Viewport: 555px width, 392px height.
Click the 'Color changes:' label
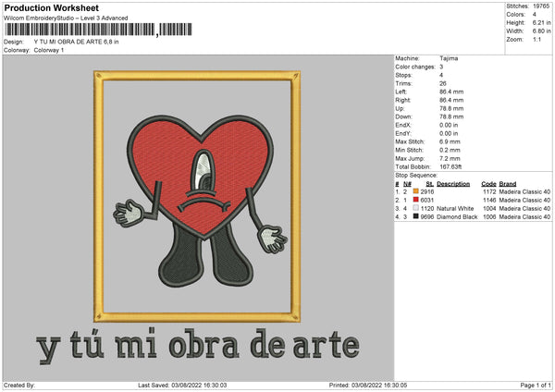pyautogui.click(x=415, y=67)
